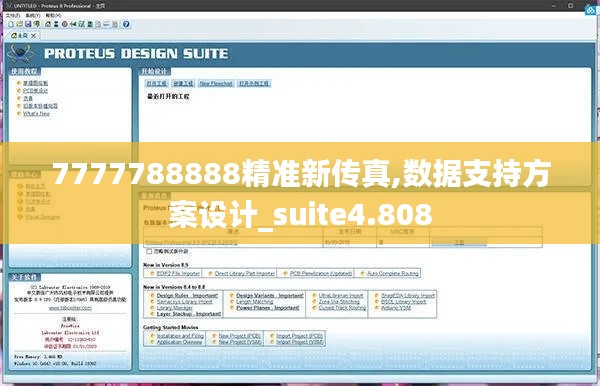The height and width of the screenshot is (386, 600).
Task: Click the blue Help question mark icon
Action: tap(126, 24)
